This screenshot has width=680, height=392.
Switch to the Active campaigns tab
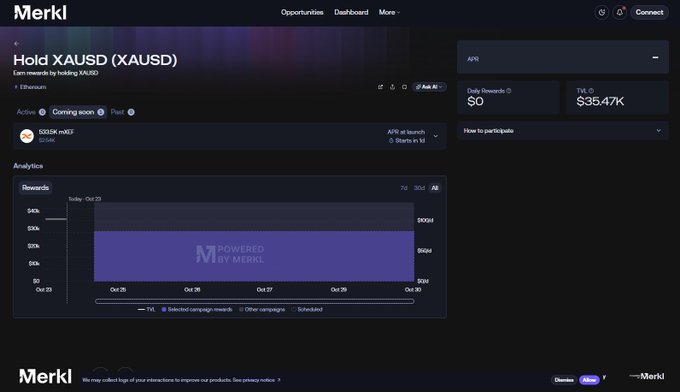[31, 112]
